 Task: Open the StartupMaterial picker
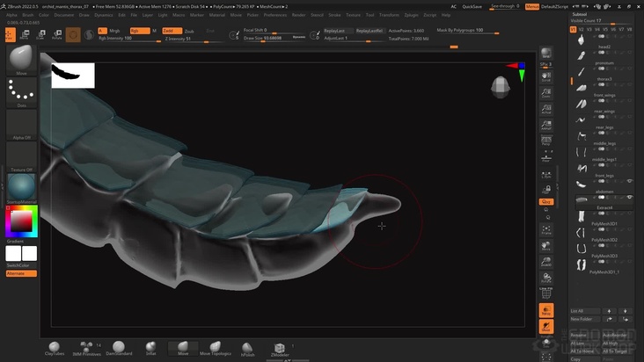(x=21, y=188)
